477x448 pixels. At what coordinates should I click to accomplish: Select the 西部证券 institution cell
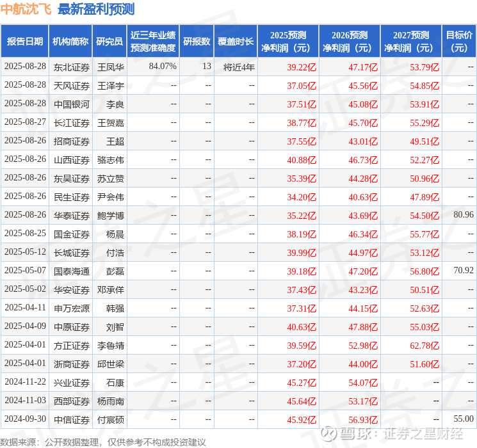[72, 401]
